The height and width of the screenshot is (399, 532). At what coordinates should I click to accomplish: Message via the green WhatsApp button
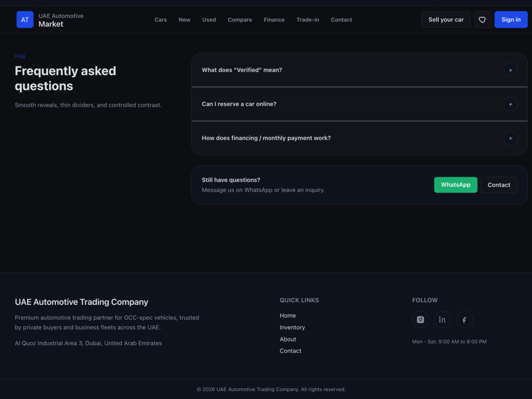pyautogui.click(x=456, y=185)
